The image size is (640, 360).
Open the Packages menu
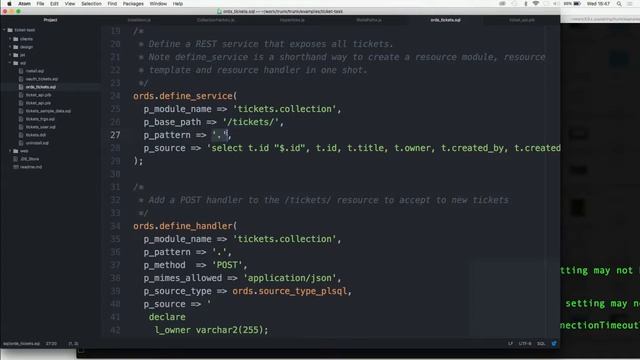coord(133,4)
